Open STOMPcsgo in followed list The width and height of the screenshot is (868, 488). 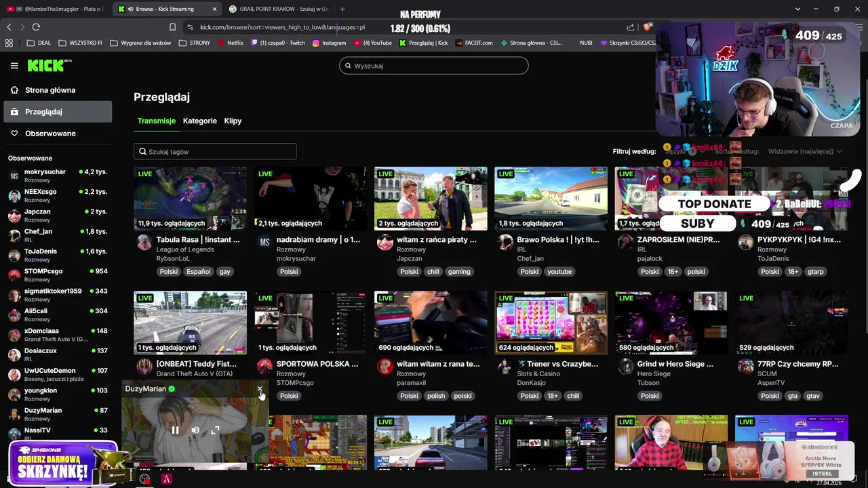tap(58, 274)
